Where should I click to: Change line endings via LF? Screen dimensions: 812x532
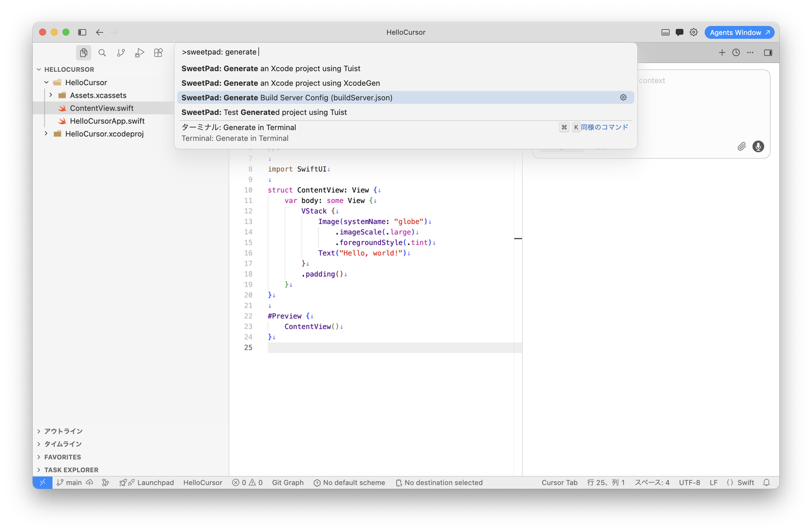click(x=713, y=482)
